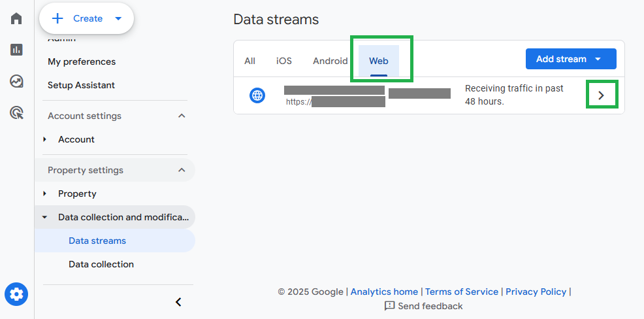
Task: Open web stream details chevron
Action: click(x=602, y=95)
